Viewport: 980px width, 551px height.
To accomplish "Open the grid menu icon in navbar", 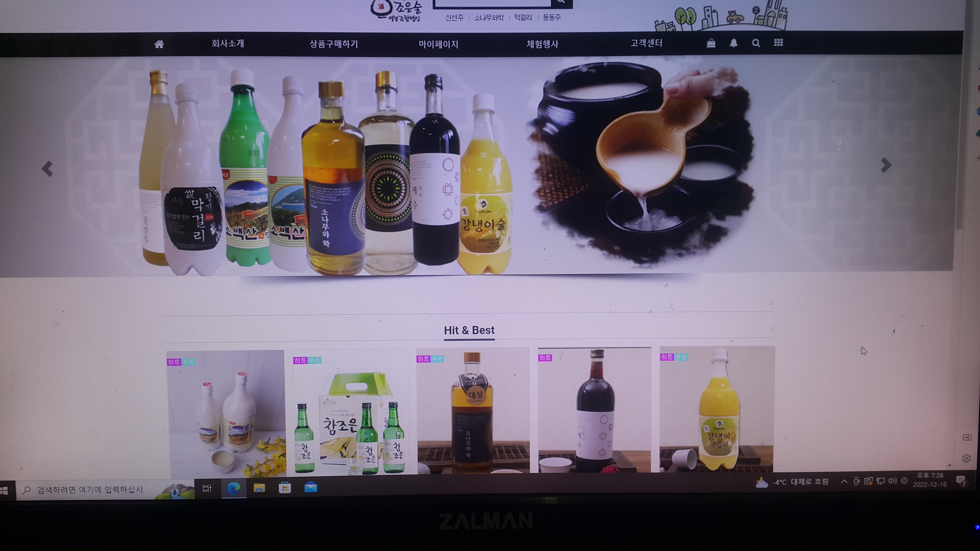I will click(778, 43).
